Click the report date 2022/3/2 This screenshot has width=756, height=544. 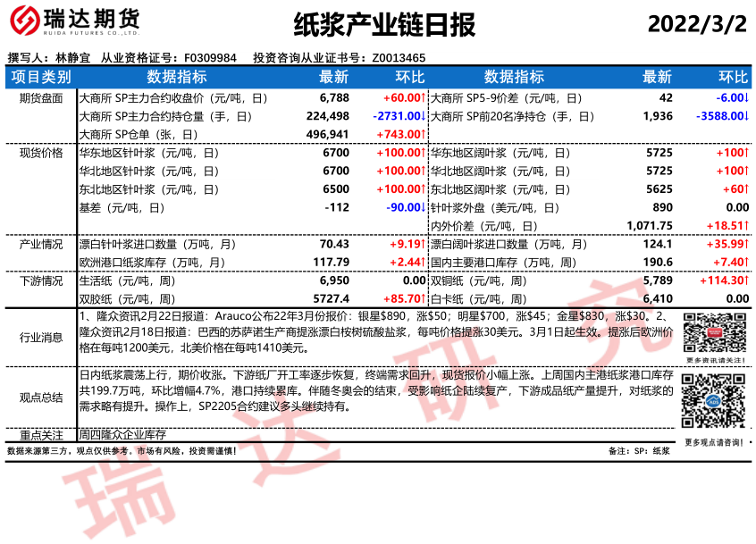(x=696, y=24)
